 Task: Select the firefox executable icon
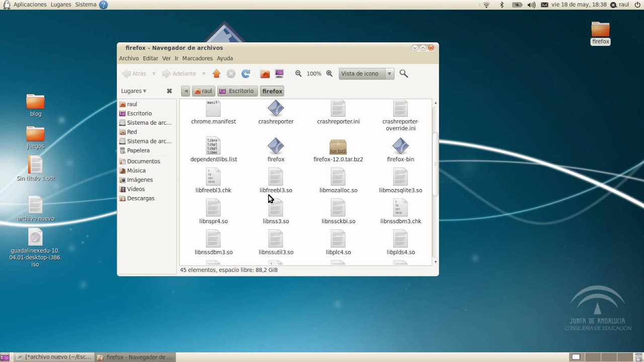pyautogui.click(x=276, y=146)
